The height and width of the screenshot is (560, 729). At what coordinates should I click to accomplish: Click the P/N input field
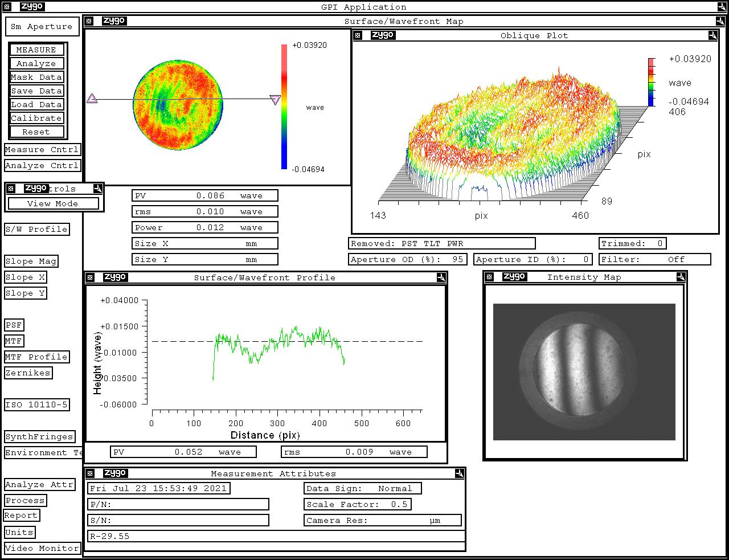(x=178, y=504)
